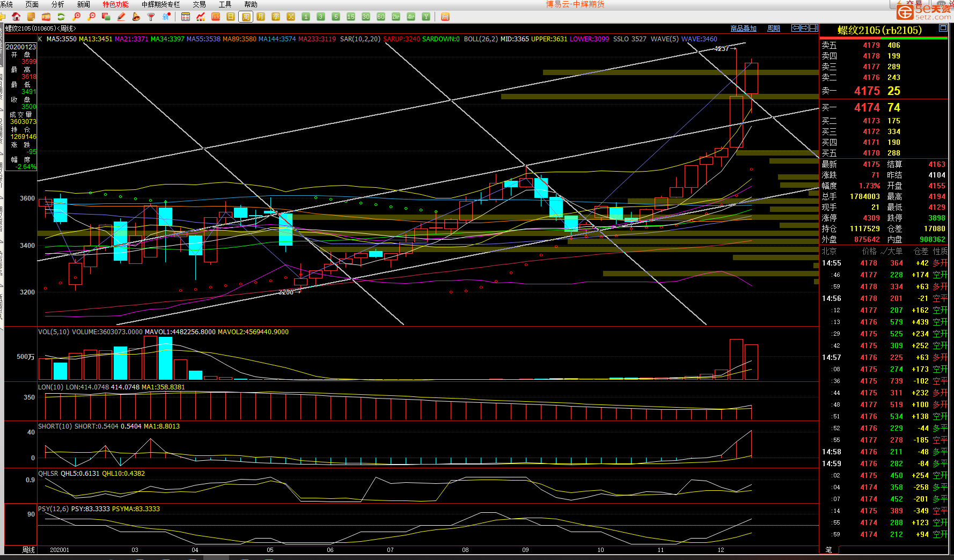Maximize the 螺纹2105 quote panel

point(943,28)
